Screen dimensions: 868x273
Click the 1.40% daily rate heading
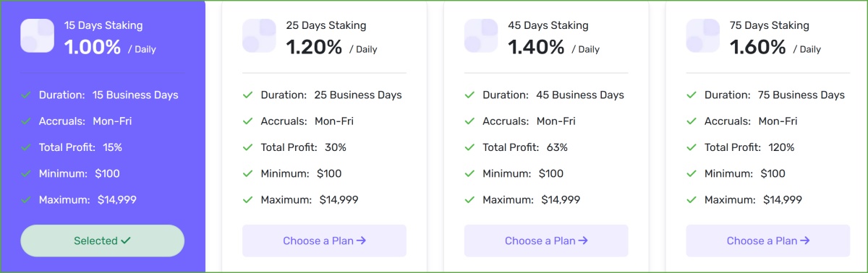(x=537, y=48)
